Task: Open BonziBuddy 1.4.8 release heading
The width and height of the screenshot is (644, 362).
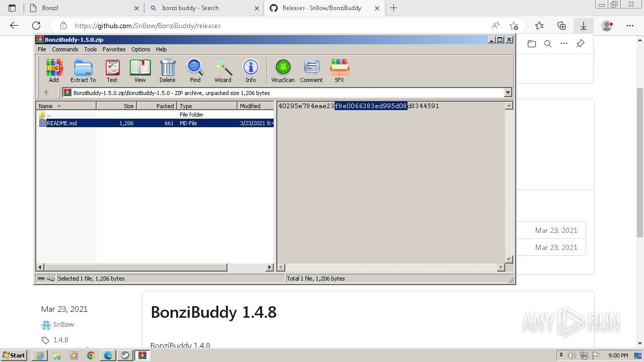Action: point(214,312)
